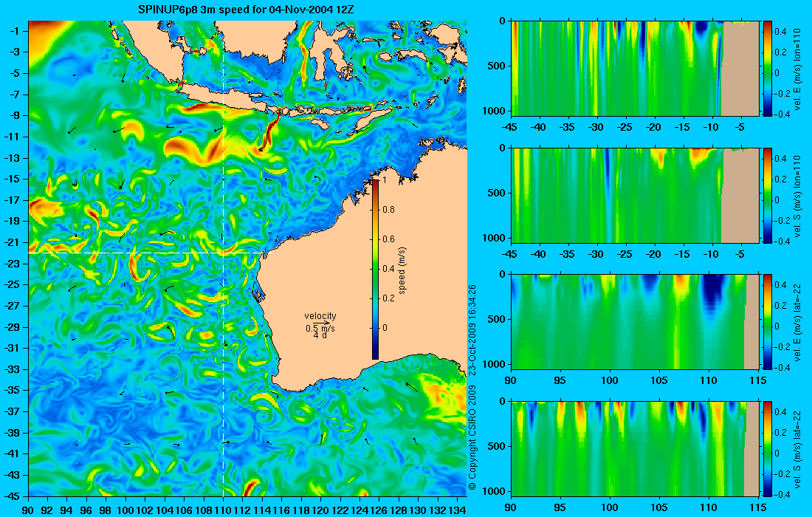812x517 pixels.
Task: Click the "-33" tick on the main map latitude axis
Action: coord(12,369)
